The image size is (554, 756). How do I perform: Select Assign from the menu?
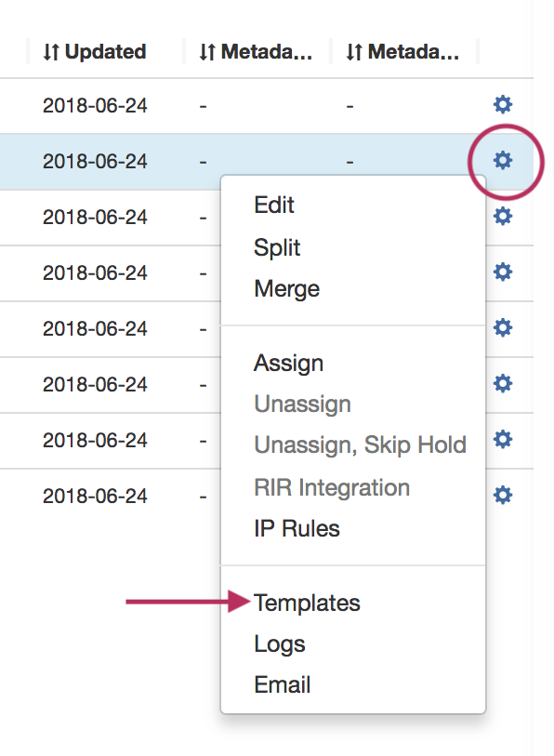click(x=288, y=363)
